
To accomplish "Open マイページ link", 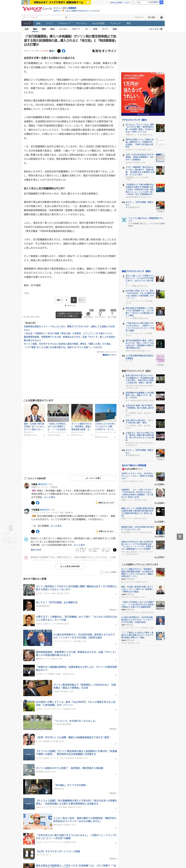I will coord(139,18).
